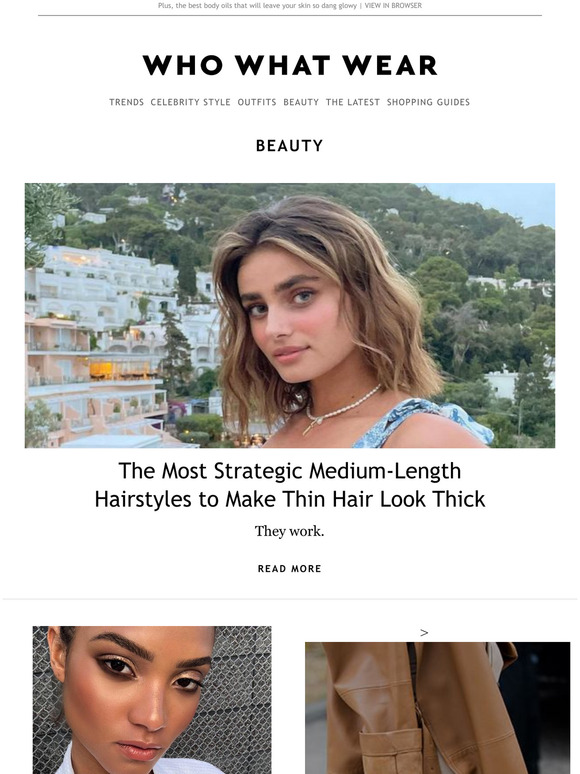The width and height of the screenshot is (580, 774).
Task: Open the tan leather jacket image
Action: tap(437, 708)
